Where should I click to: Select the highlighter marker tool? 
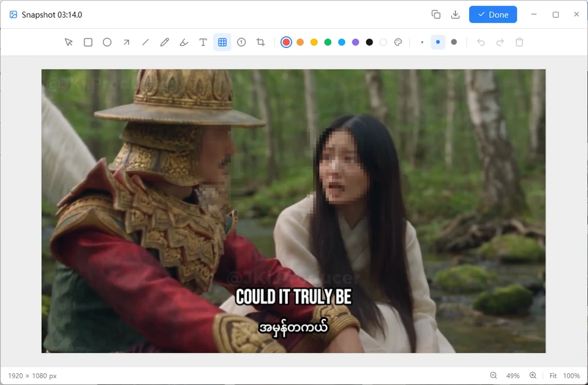[x=184, y=42]
